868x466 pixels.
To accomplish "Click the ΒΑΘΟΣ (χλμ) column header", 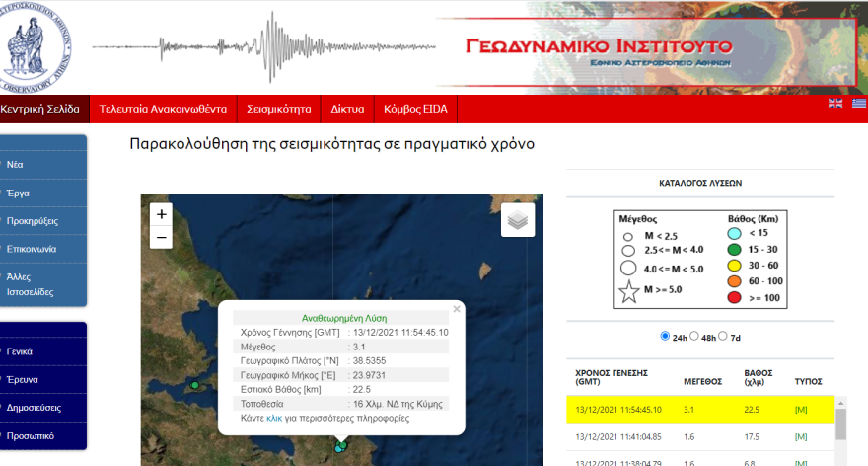I will pyautogui.click(x=759, y=377).
